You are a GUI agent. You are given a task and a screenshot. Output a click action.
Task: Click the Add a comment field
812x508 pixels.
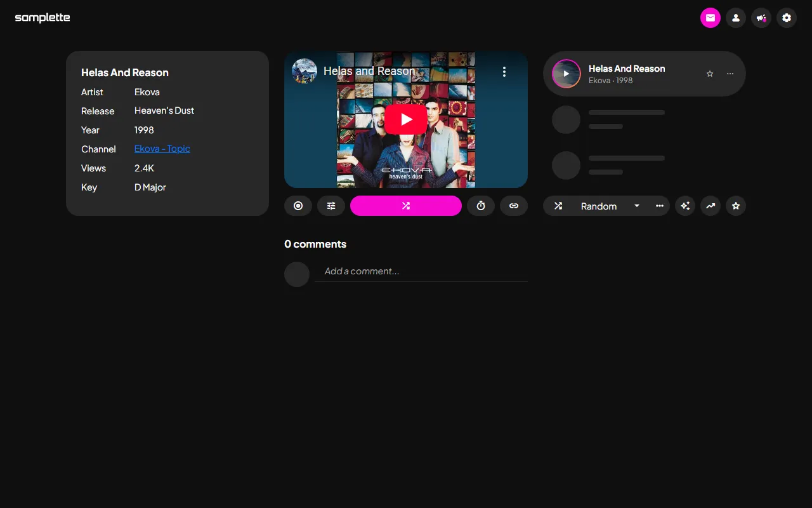coord(421,271)
